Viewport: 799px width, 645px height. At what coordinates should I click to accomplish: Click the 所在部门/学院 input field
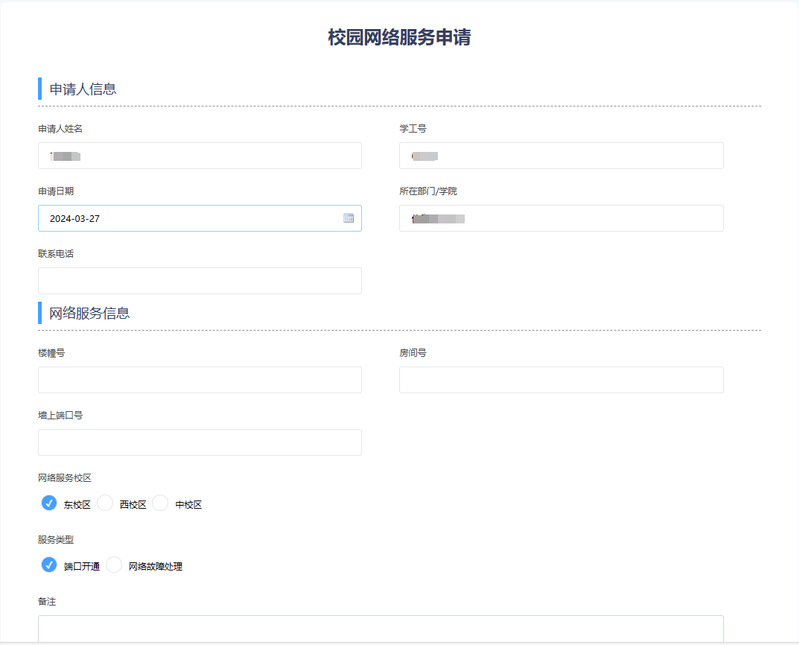point(560,218)
